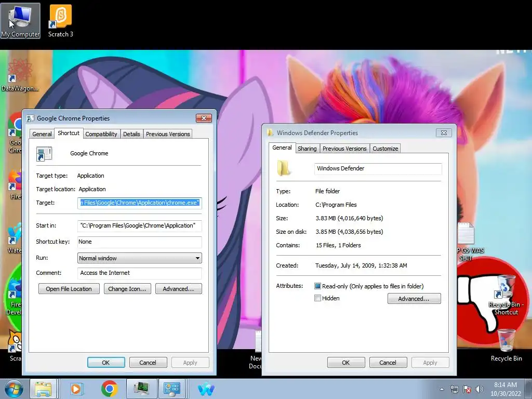Launch Windows Media Player from taskbar
The width and height of the screenshot is (532, 399).
click(76, 389)
